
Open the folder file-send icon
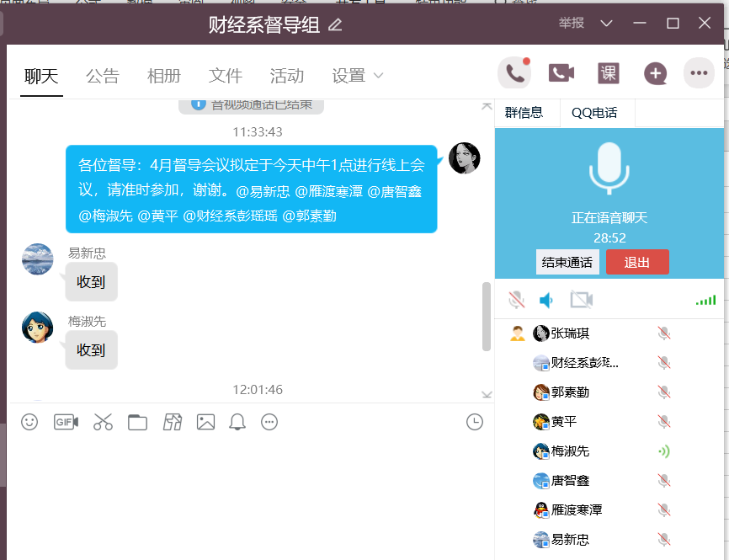coord(137,422)
